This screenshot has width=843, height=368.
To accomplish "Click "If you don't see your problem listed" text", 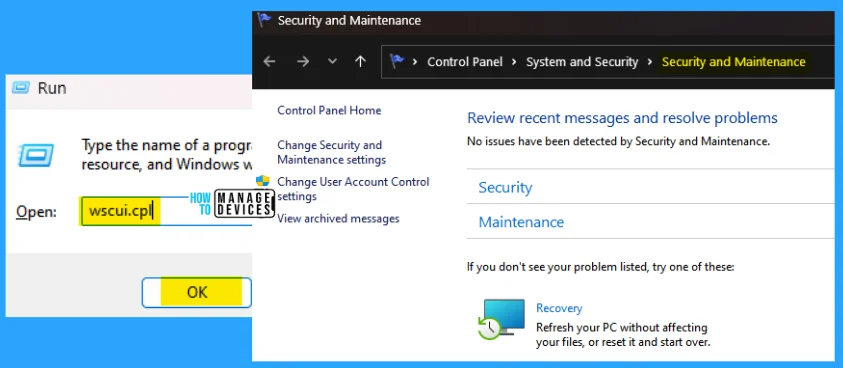I will click(x=601, y=266).
